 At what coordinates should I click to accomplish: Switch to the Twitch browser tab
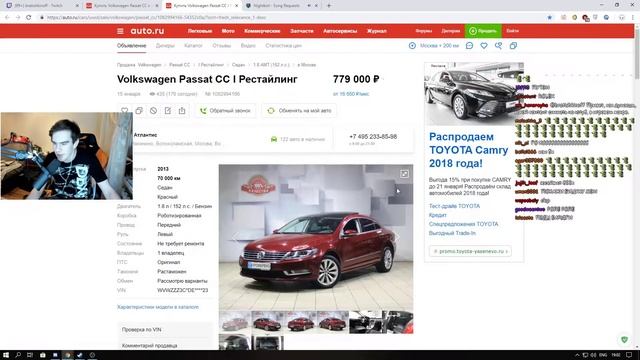point(41,6)
